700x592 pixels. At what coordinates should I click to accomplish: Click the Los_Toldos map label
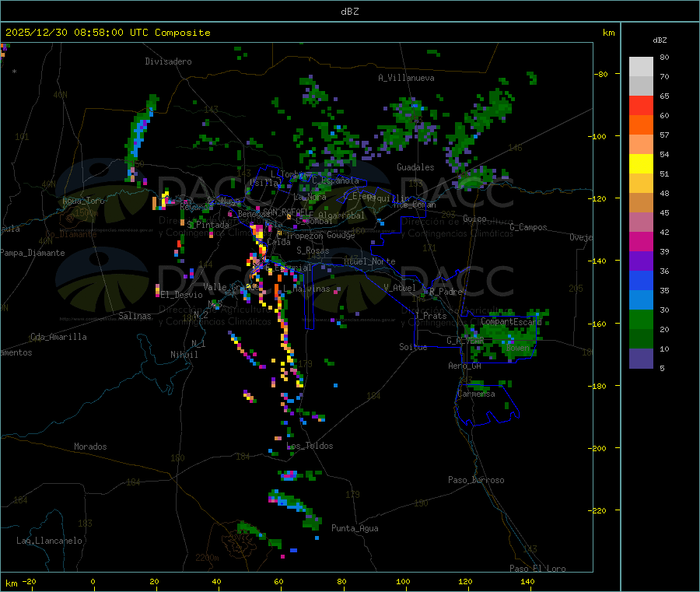click(310, 446)
